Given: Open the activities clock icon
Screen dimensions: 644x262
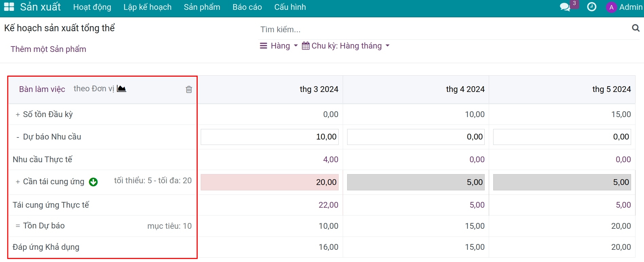Looking at the screenshot, I should 592,7.
